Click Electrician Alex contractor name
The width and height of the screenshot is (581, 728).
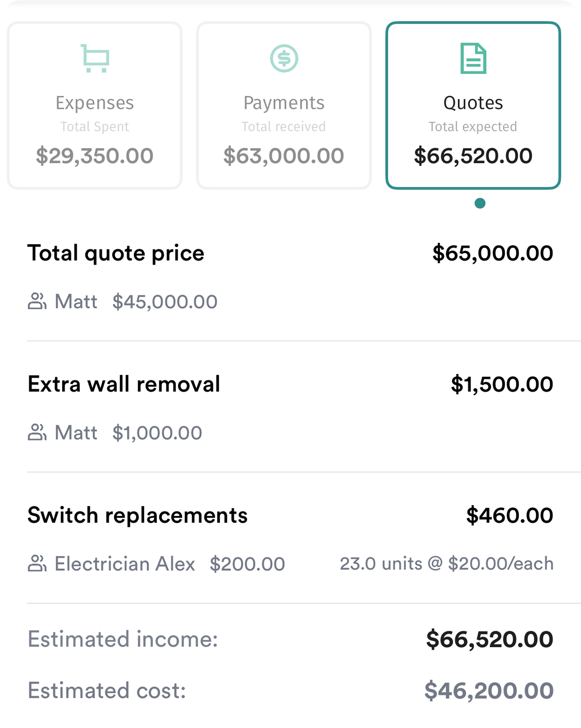(x=125, y=564)
